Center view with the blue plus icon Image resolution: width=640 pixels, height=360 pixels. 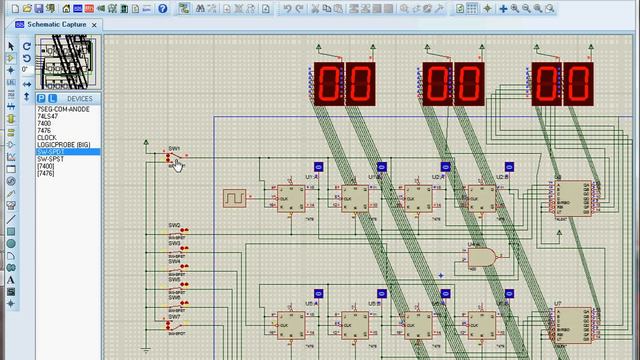point(503,8)
